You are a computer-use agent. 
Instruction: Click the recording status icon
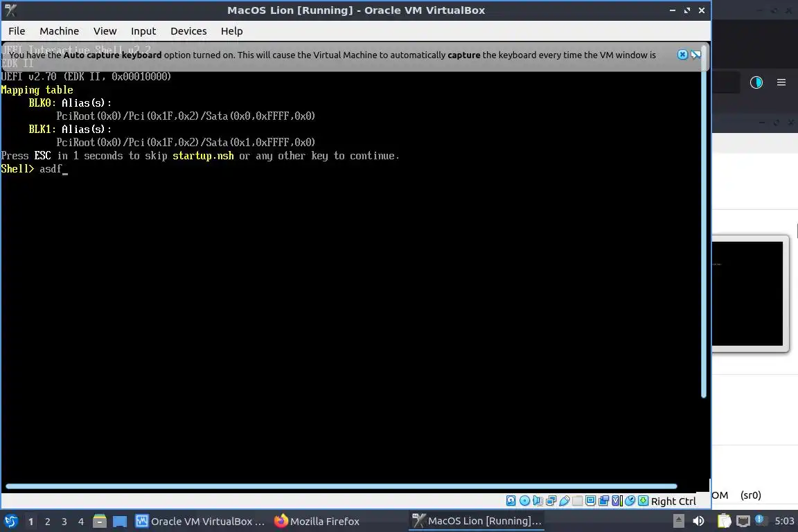(603, 501)
